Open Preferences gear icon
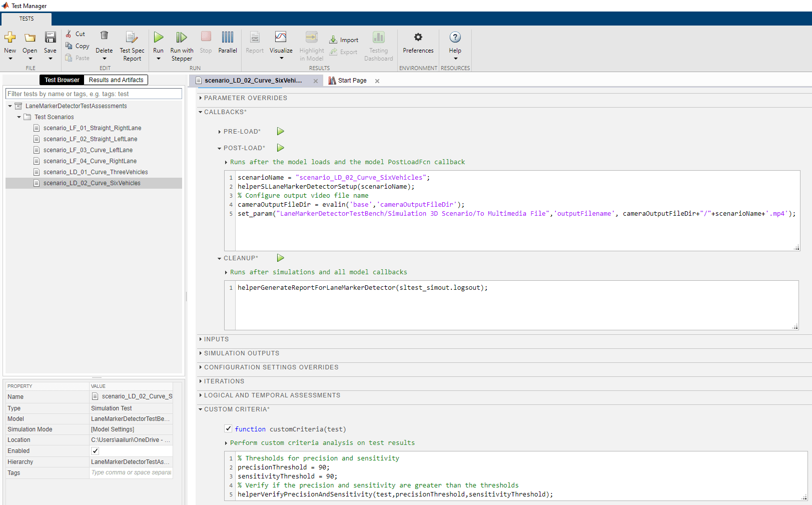The image size is (812, 505). pyautogui.click(x=418, y=38)
